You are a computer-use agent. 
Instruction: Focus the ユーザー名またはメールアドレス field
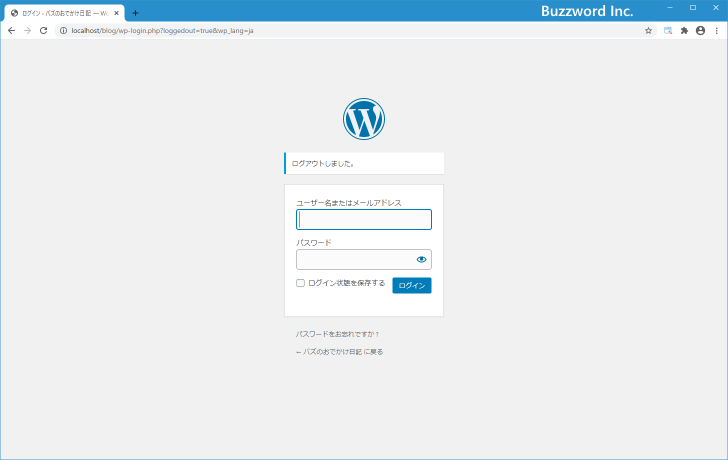pos(363,220)
